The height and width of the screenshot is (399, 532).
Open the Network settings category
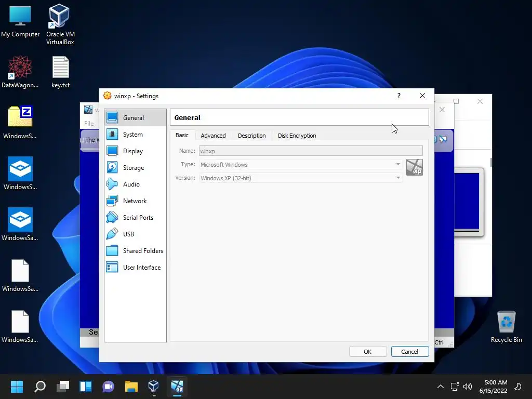point(135,201)
